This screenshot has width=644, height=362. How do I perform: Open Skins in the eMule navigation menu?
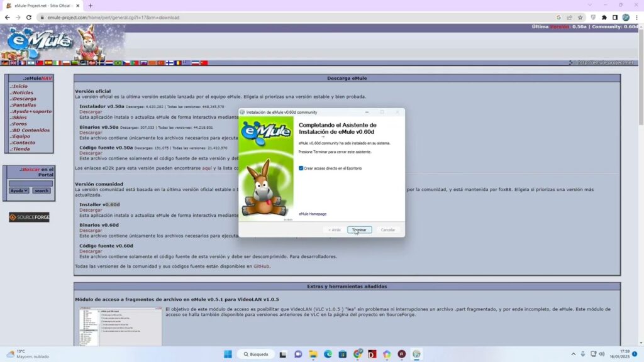tap(18, 118)
